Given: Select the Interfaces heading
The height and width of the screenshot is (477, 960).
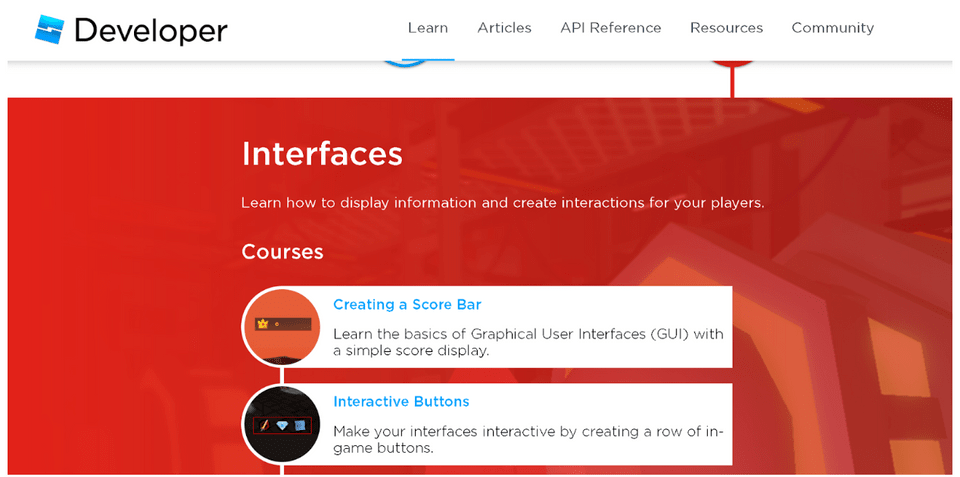Looking at the screenshot, I should coord(322,154).
